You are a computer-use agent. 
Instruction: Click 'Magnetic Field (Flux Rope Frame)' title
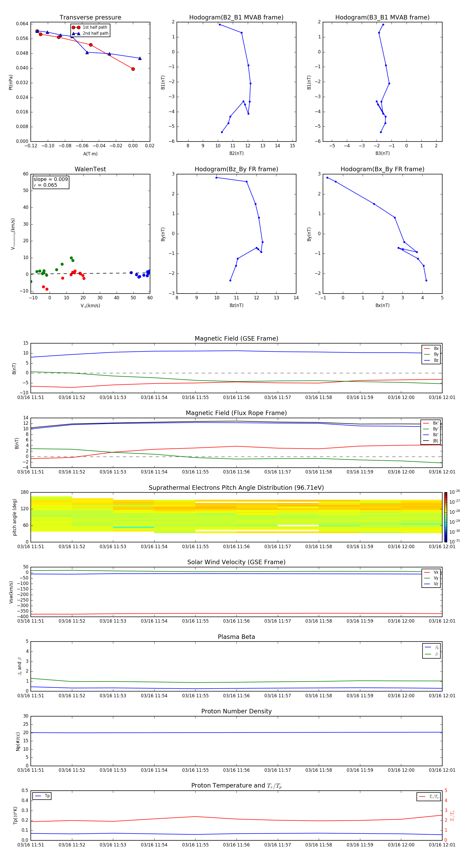236,413
